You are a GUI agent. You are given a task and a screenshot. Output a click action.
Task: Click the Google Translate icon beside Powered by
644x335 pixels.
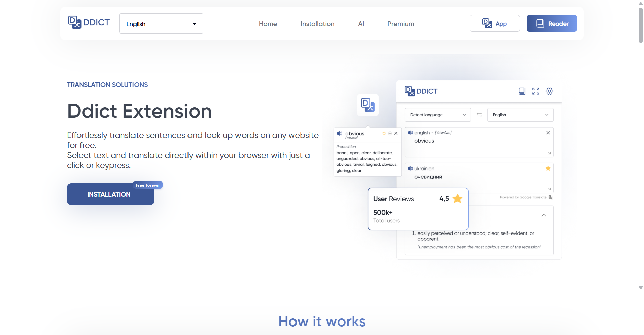551,197
